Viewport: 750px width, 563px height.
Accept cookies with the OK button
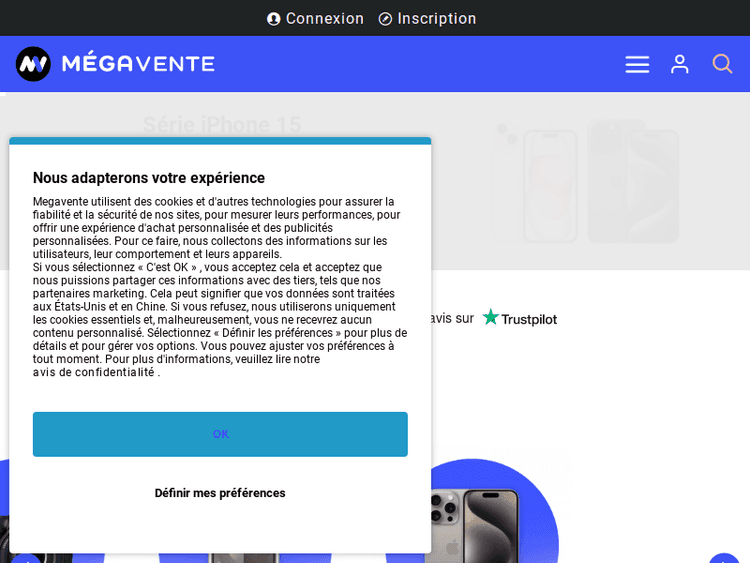pyautogui.click(x=220, y=434)
